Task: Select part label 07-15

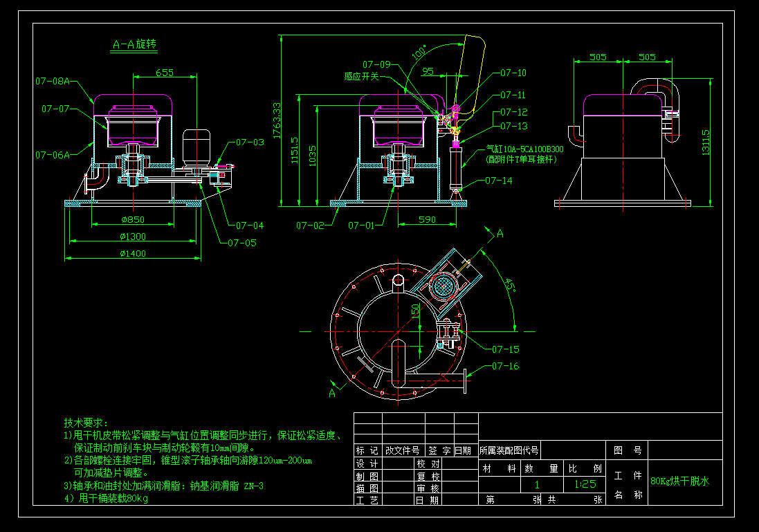Action: click(x=505, y=349)
